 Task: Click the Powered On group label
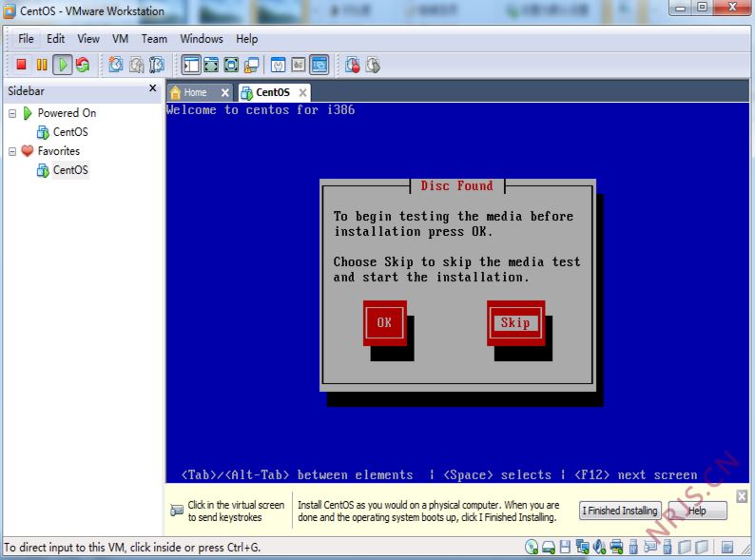[67, 113]
